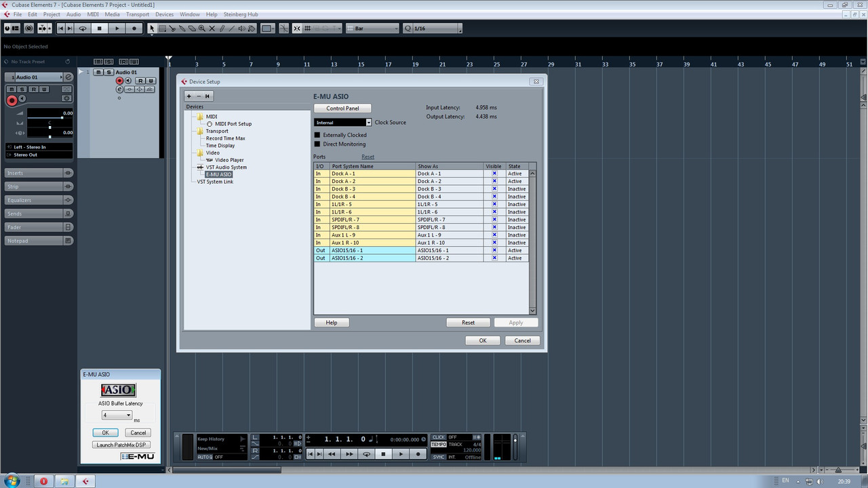Mute the Audio 01 track in track list
The height and width of the screenshot is (488, 868).
[x=98, y=73]
